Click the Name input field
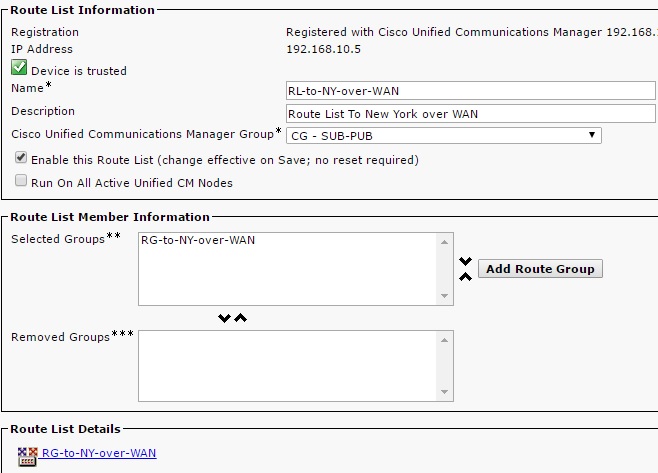658x473 pixels. tap(470, 91)
